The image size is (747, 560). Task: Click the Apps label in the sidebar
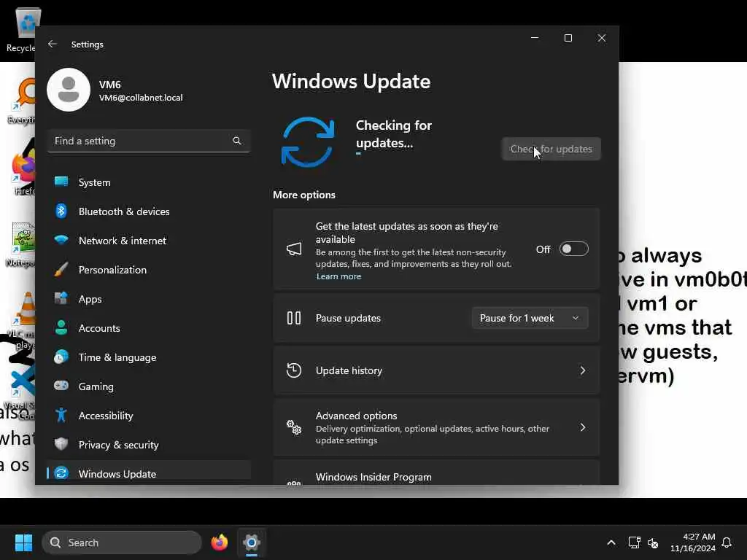[90, 299]
